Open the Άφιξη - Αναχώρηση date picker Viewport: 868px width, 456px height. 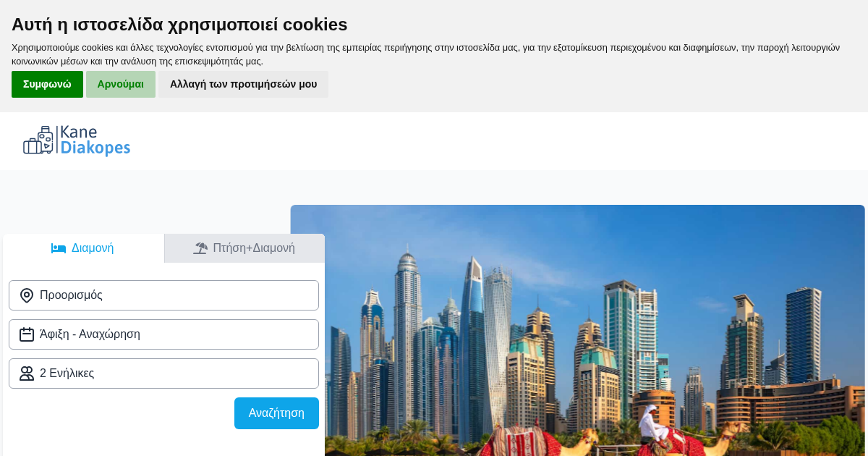coord(163,334)
